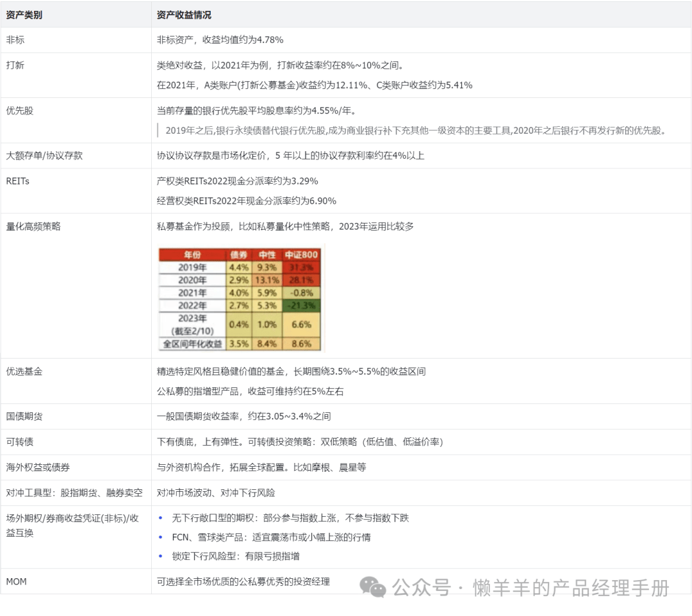692x616 pixels.
Task: Select the 国债期货 row label
Action: [x=24, y=416]
